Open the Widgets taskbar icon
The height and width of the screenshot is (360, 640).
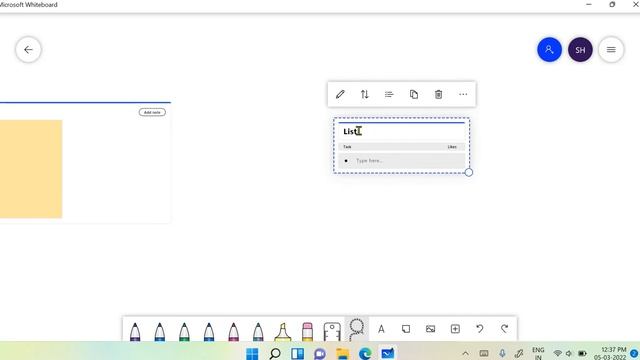pyautogui.click(x=298, y=353)
